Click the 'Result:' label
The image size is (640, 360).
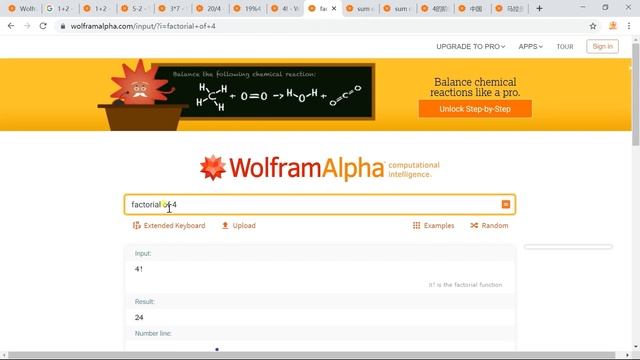click(144, 302)
